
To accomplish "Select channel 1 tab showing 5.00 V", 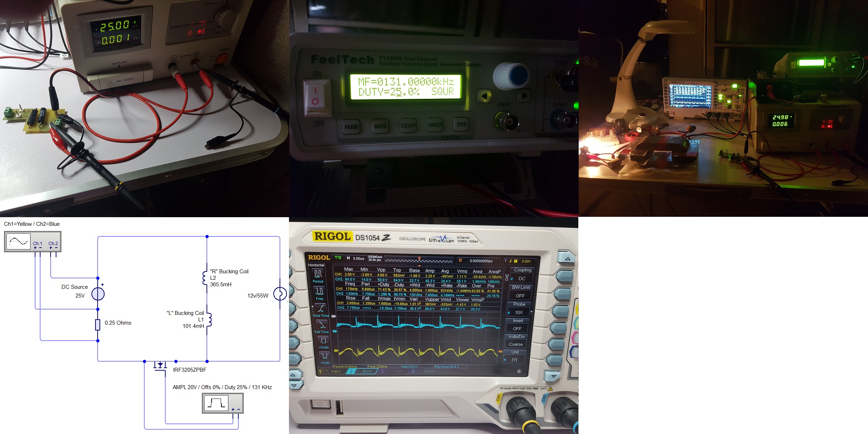I will click(331, 371).
